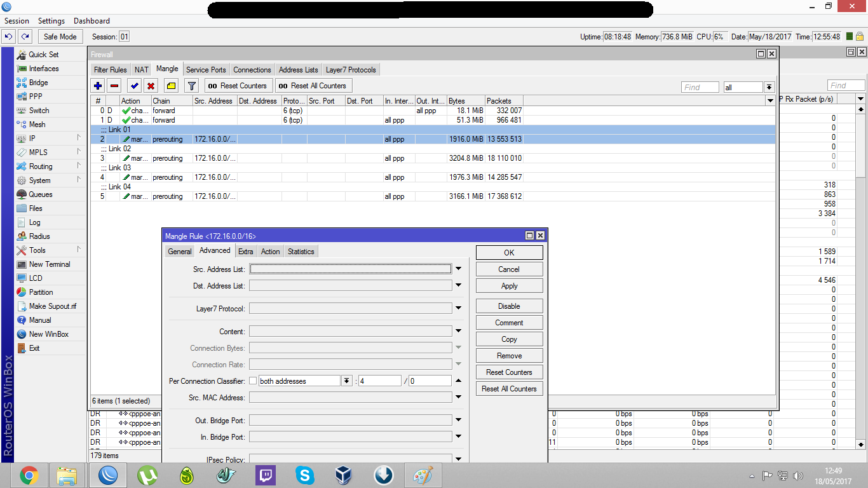Click the Redo arrow in the top toolbar

click(25, 37)
